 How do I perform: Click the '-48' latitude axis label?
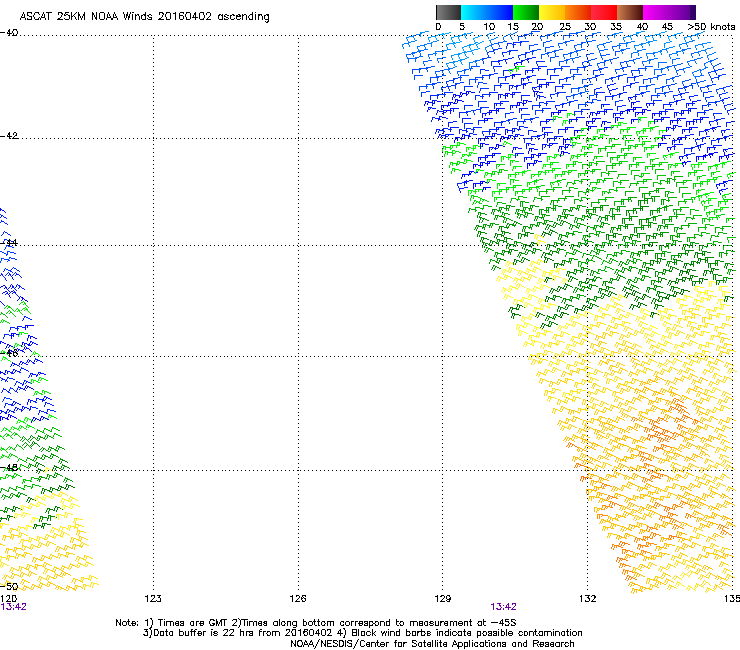pos(9,467)
